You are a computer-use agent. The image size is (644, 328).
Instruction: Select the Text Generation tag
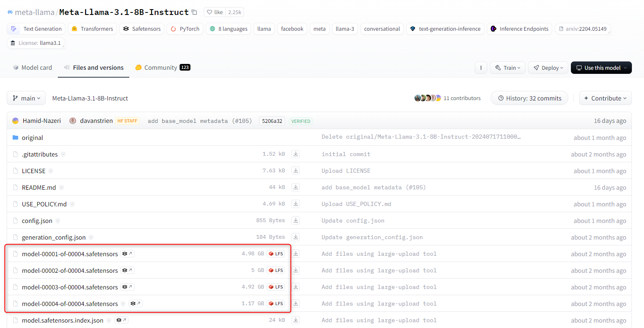click(x=37, y=29)
